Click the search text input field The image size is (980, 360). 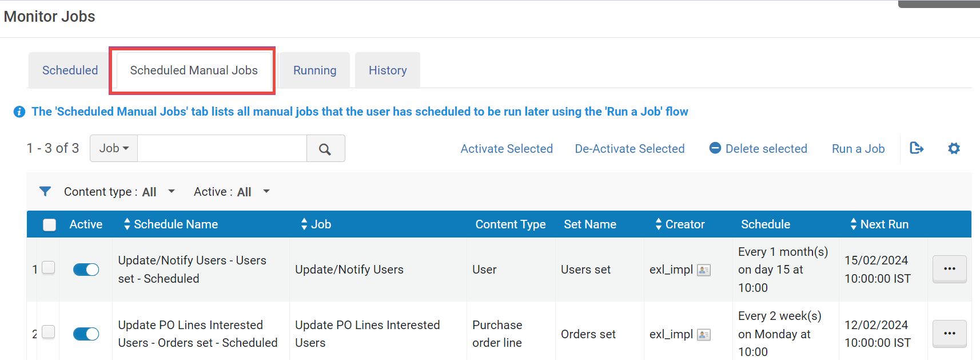point(222,149)
